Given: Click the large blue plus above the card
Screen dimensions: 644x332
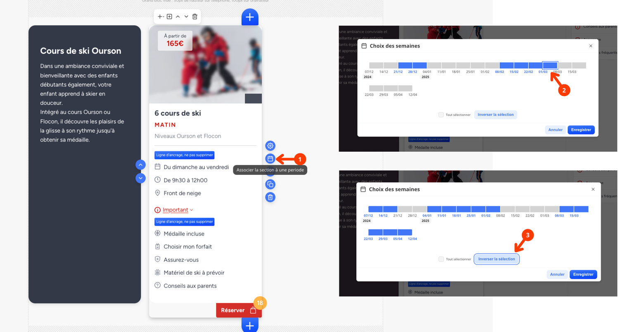Looking at the screenshot, I should [250, 17].
